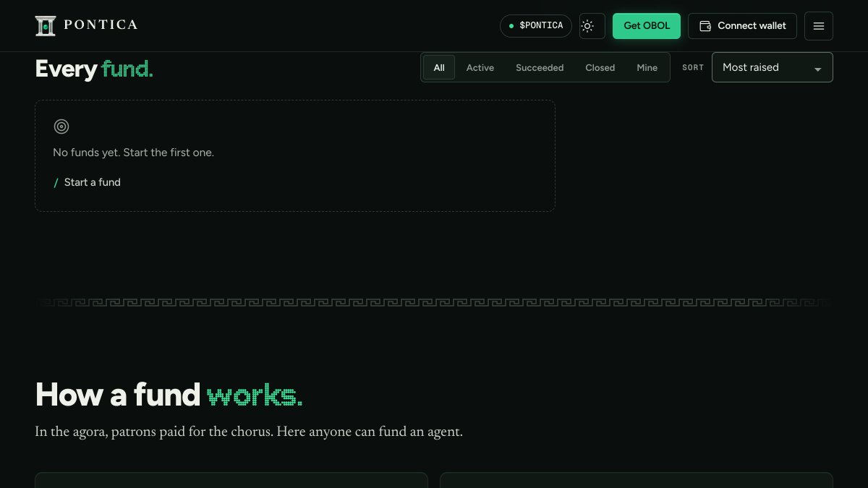Click the 'How a fund works.' heading
The height and width of the screenshot is (488, 868).
point(169,395)
